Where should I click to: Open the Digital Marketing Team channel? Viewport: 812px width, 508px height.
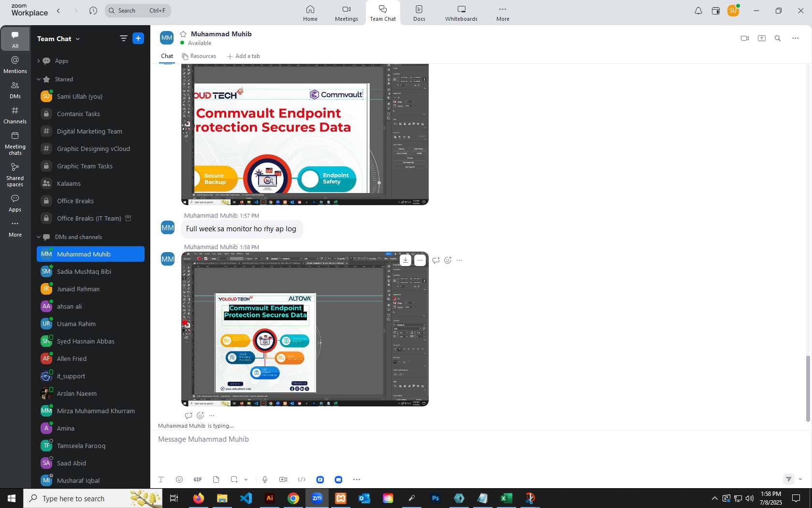tap(90, 131)
